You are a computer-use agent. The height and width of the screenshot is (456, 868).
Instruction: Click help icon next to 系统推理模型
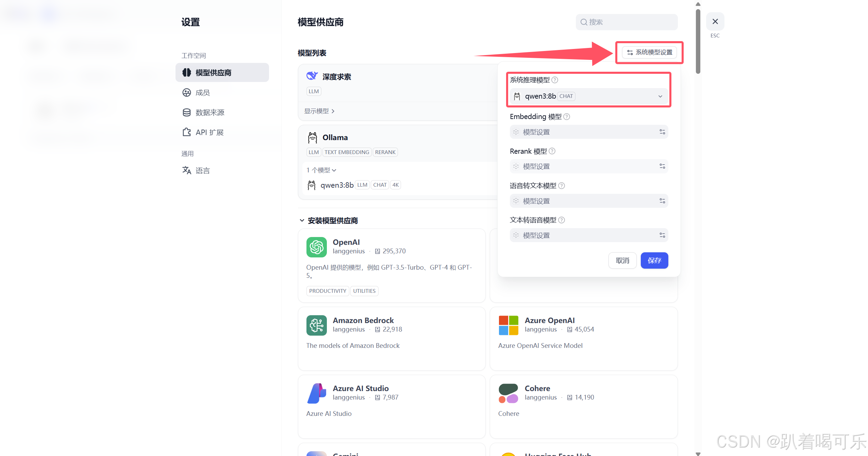[x=554, y=80]
